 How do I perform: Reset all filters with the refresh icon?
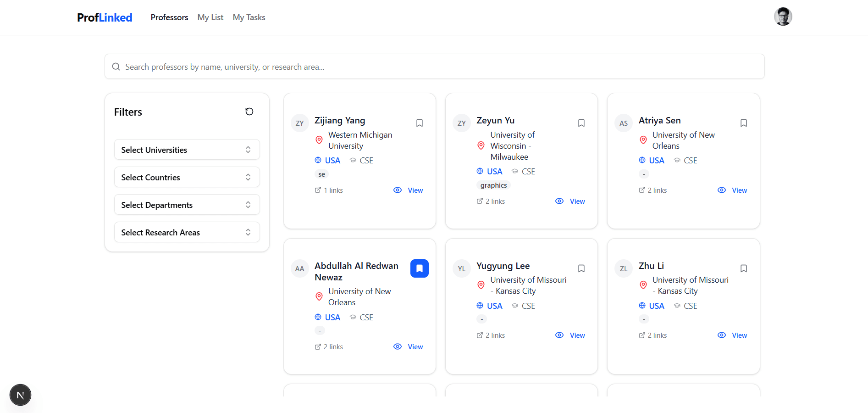coord(249,112)
